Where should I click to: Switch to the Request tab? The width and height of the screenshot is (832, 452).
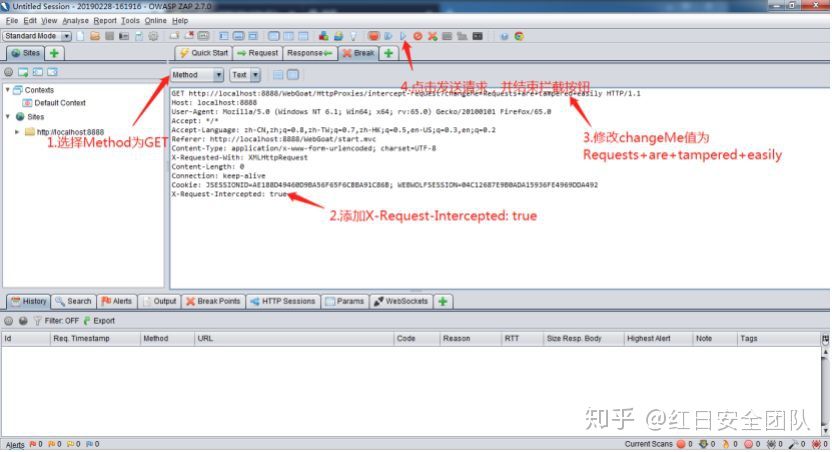tap(257, 53)
